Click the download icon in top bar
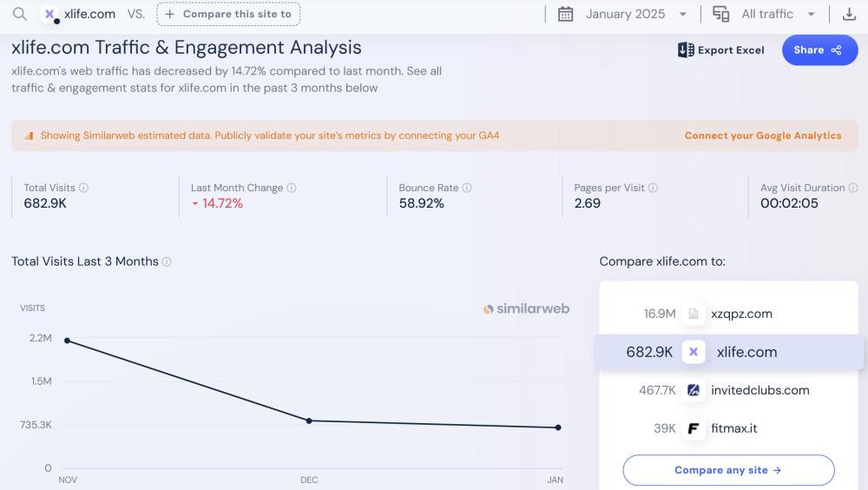868x490 pixels. pos(849,14)
